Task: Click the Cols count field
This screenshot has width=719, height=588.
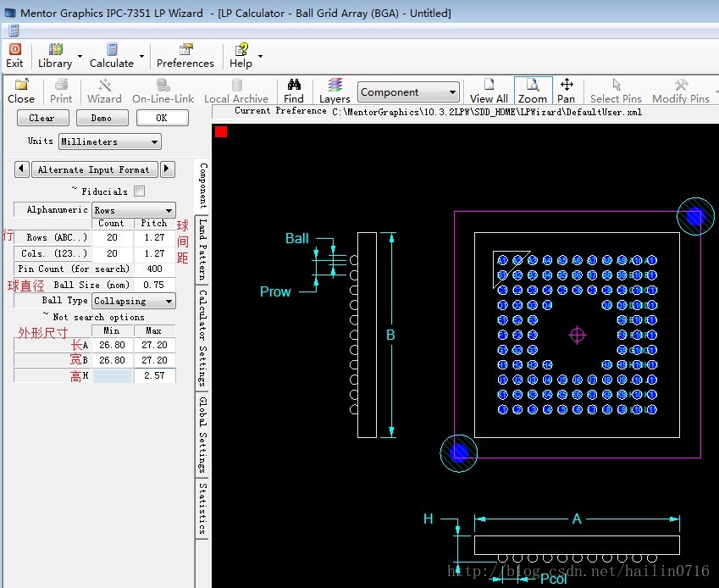Action: (x=113, y=253)
